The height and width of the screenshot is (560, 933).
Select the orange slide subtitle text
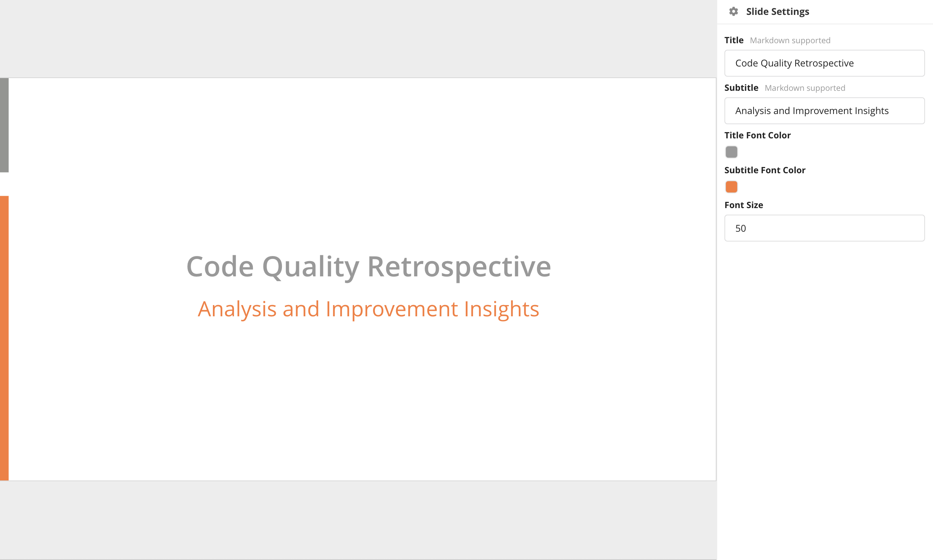pyautogui.click(x=368, y=309)
